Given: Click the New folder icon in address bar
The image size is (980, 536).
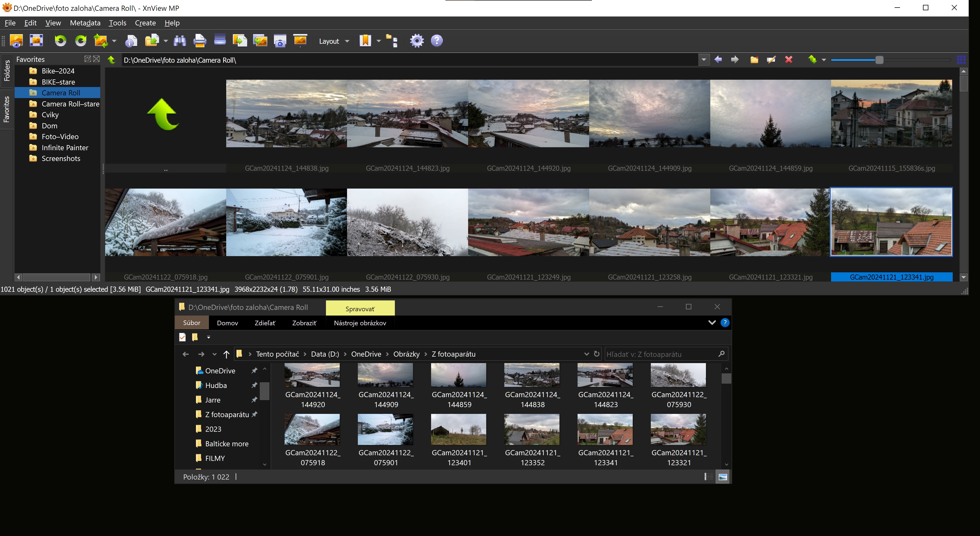Looking at the screenshot, I should [754, 60].
